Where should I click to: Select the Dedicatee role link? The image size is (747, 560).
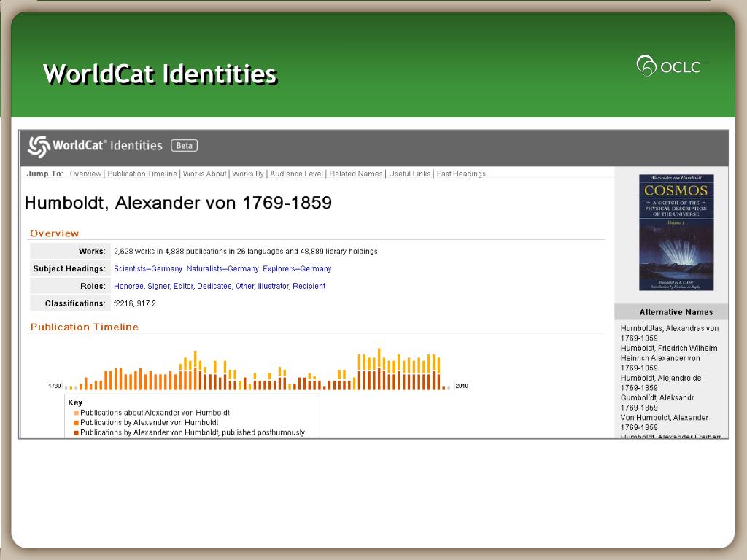click(214, 286)
